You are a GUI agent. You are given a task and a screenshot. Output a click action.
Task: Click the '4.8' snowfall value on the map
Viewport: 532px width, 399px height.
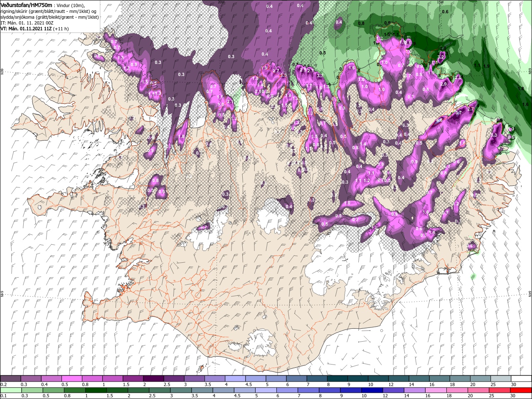440,121
